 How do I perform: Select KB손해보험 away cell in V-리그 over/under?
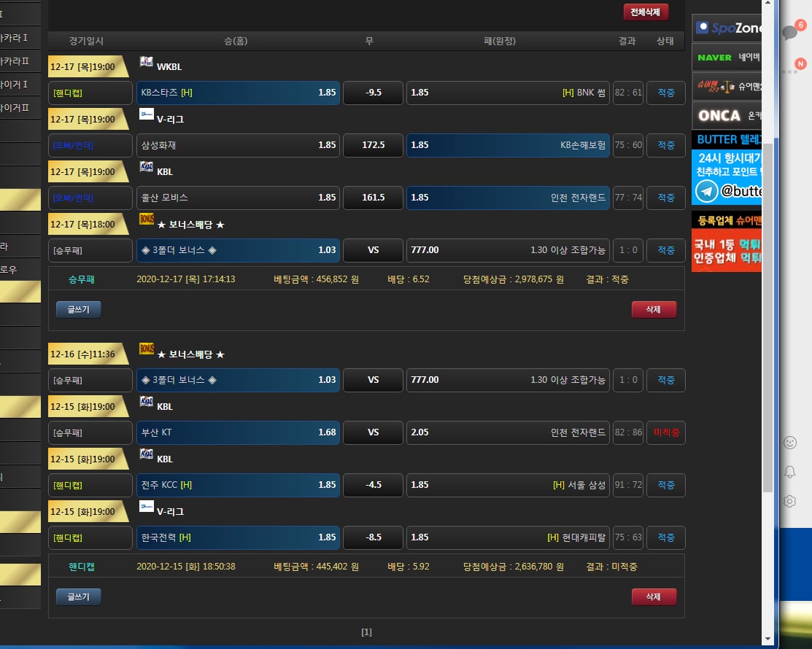point(507,145)
